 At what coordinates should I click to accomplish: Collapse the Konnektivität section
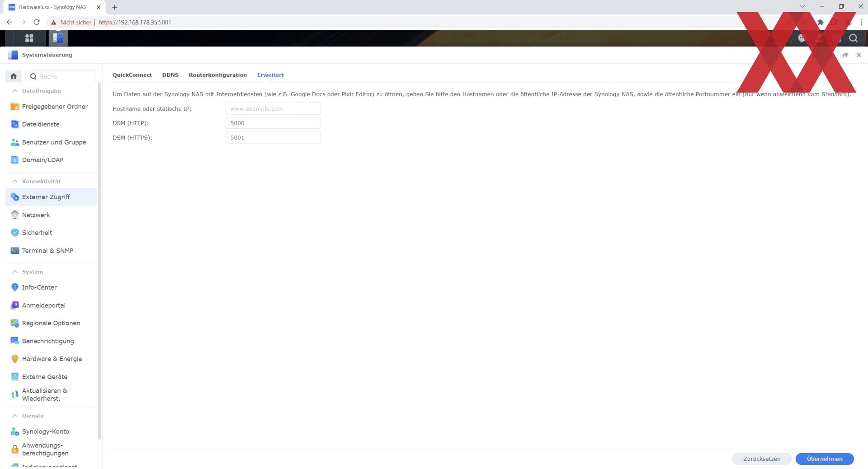click(x=15, y=181)
